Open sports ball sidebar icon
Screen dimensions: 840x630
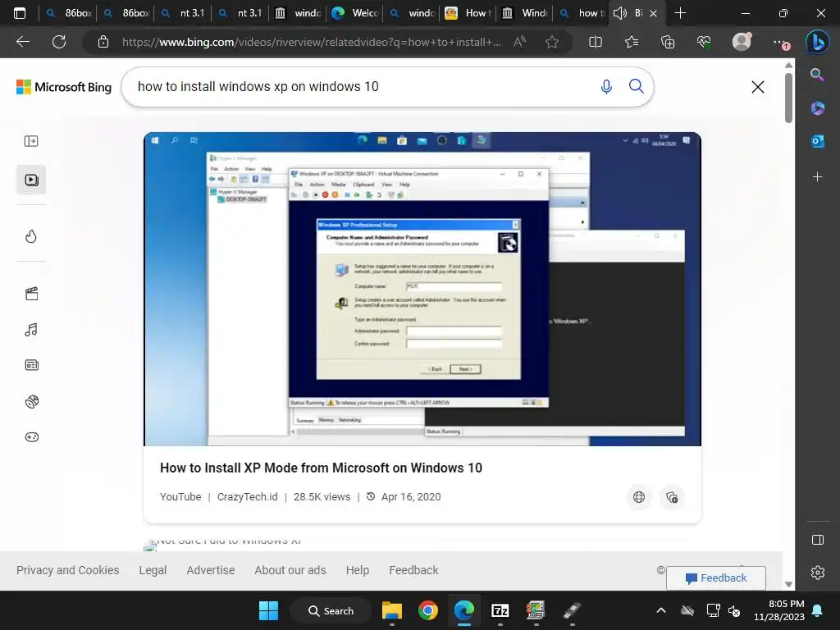(31, 401)
